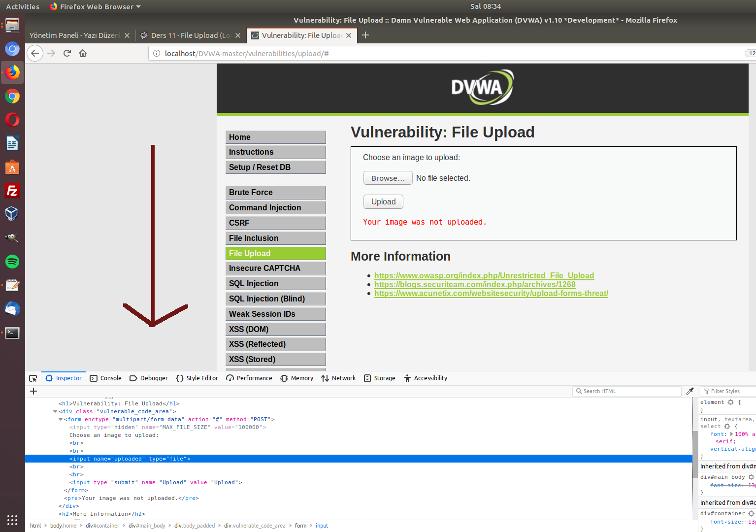The image size is (756, 532).
Task: Go to SQL Injection (Blind) page
Action: pyautogui.click(x=276, y=299)
